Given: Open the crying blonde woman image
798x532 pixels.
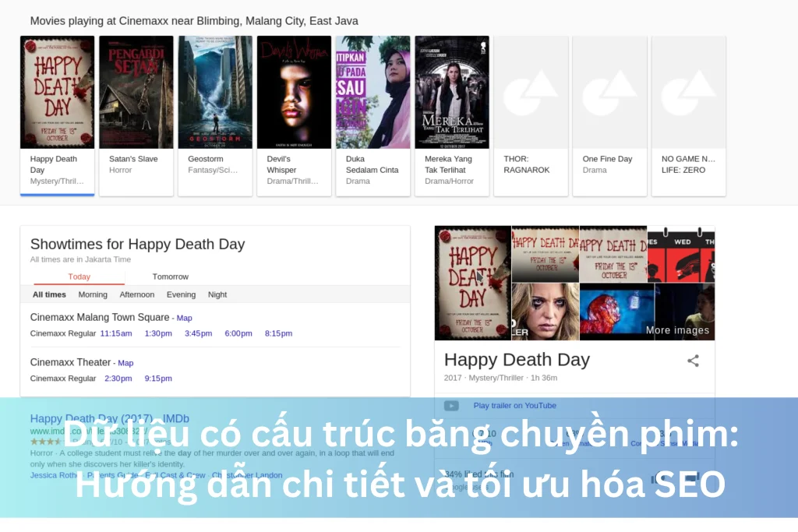Looking at the screenshot, I should coord(545,312).
